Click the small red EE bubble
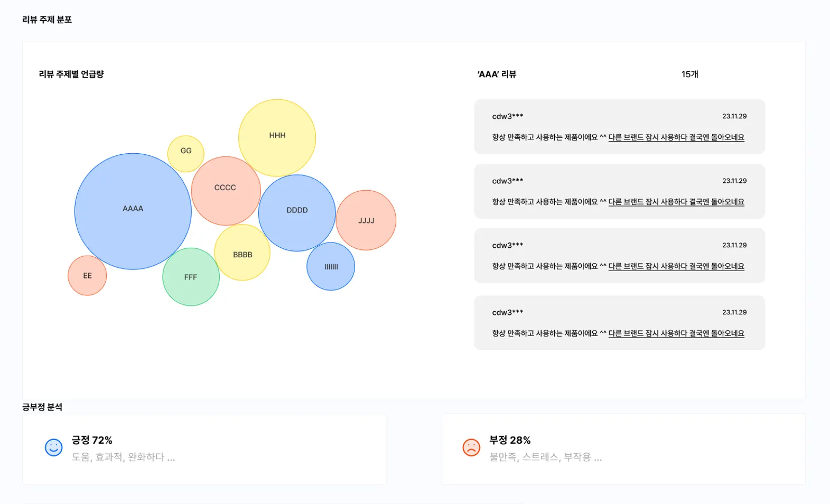Screen dimensions: 830x504 pos(87,276)
